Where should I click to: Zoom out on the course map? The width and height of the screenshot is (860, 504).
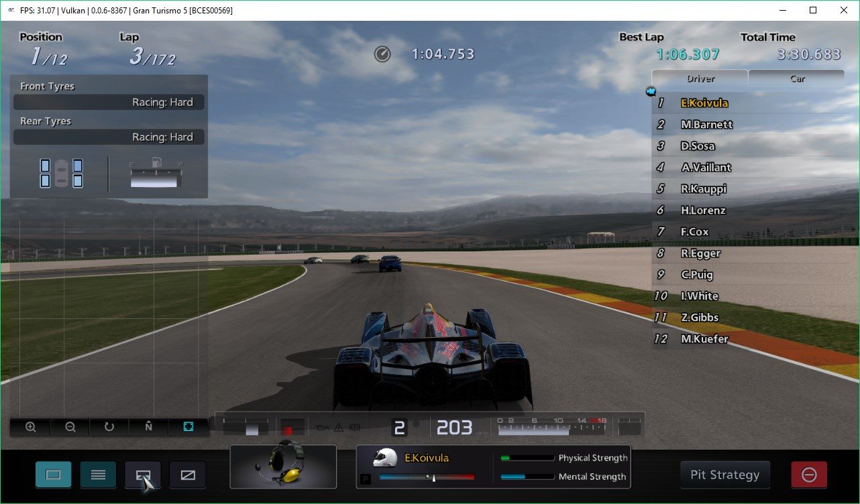(x=70, y=427)
